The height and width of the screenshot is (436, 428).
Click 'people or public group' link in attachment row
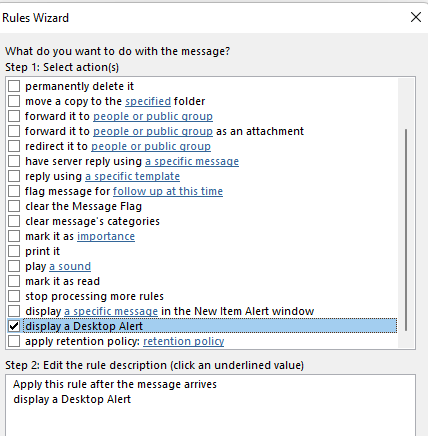tap(153, 131)
